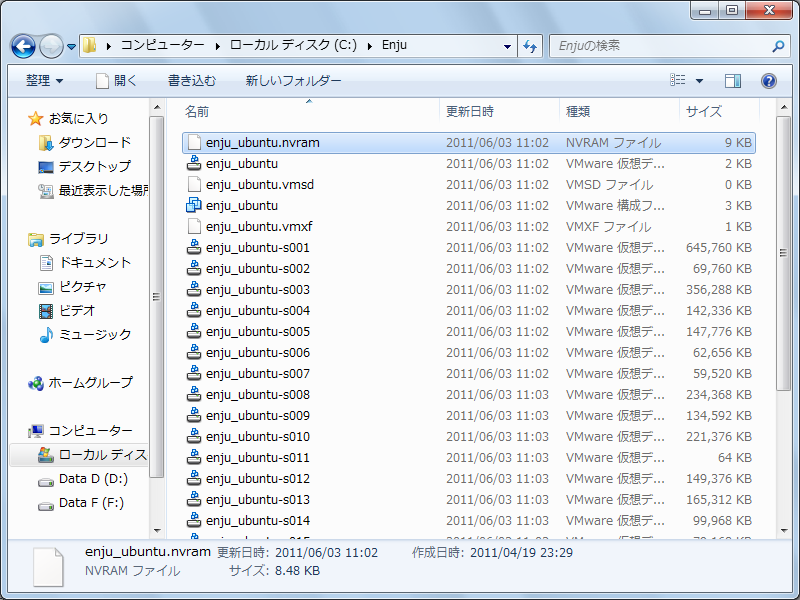Viewport: 800px width, 600px height.
Task: Open the ミュージック library
Action: (x=95, y=334)
